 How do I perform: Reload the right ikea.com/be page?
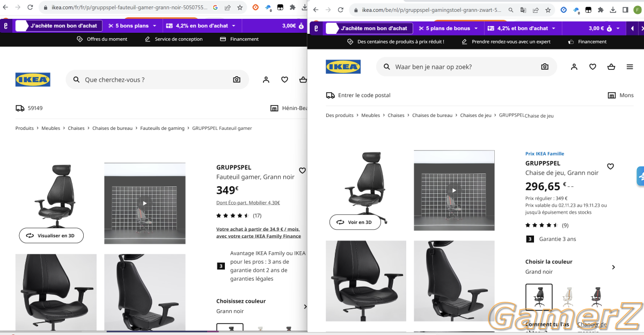pyautogui.click(x=340, y=10)
